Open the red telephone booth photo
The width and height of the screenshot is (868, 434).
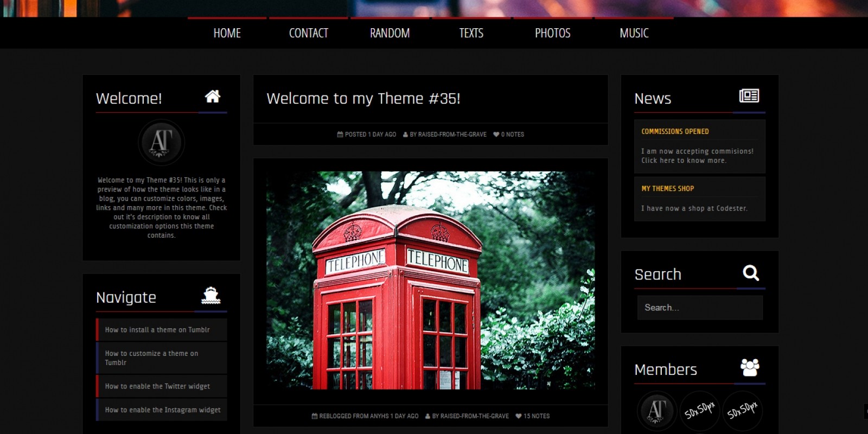(431, 280)
